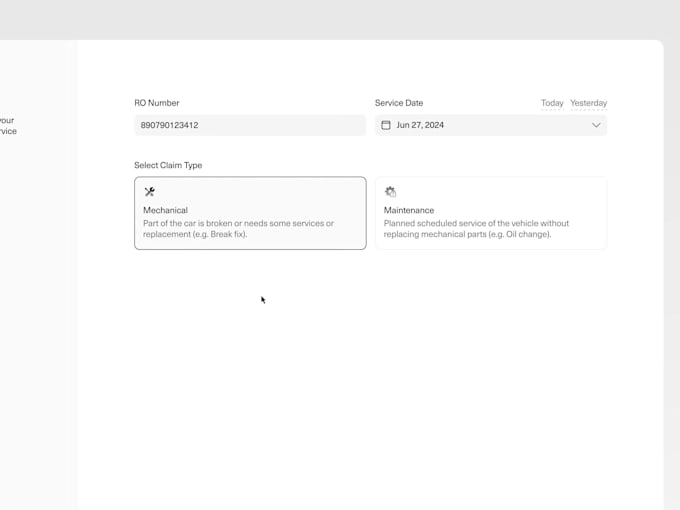The image size is (680, 510).
Task: Select the Maintenance claim type card
Action: click(491, 213)
